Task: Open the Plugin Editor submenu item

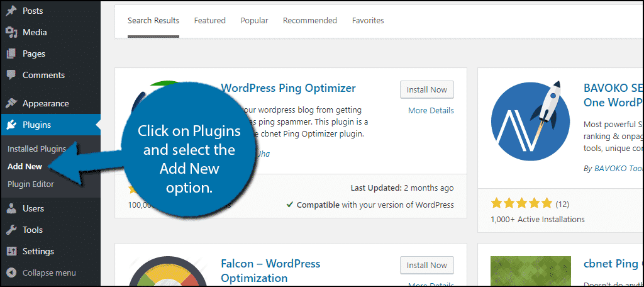Action: (31, 184)
